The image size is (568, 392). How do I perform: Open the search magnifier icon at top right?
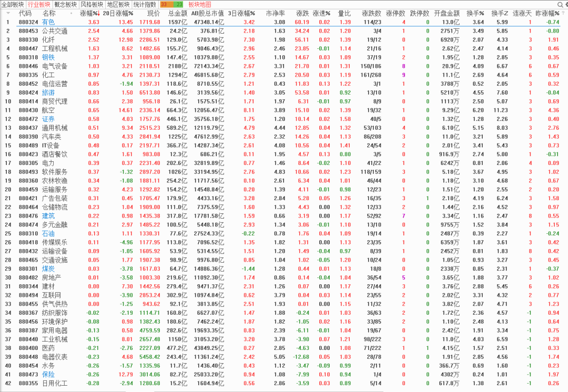click(x=561, y=4)
